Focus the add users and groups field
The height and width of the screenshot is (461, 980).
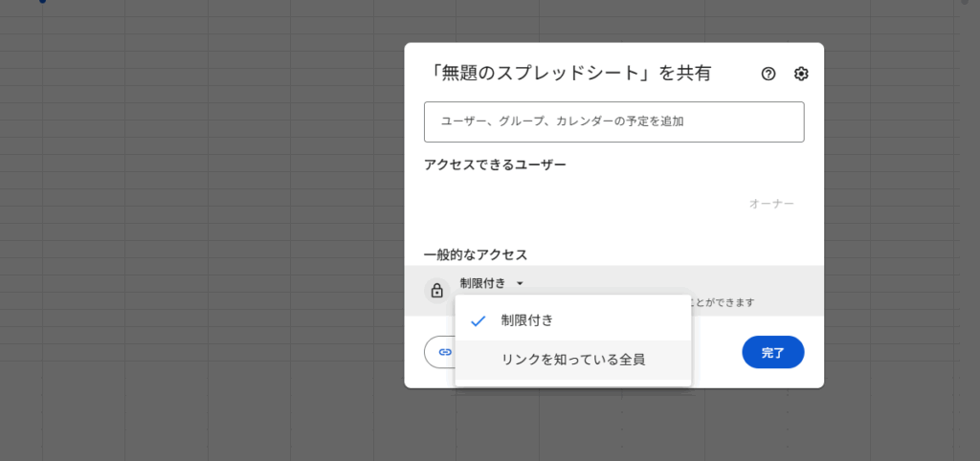[x=613, y=121]
